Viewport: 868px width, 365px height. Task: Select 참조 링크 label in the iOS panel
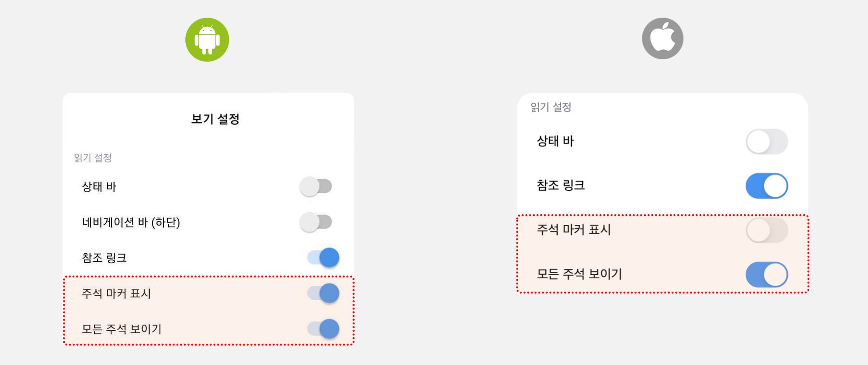pos(561,186)
